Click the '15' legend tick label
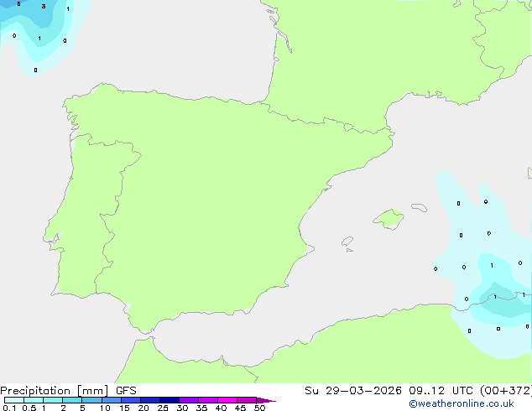Screen dimensions: 532x411 point(124,408)
